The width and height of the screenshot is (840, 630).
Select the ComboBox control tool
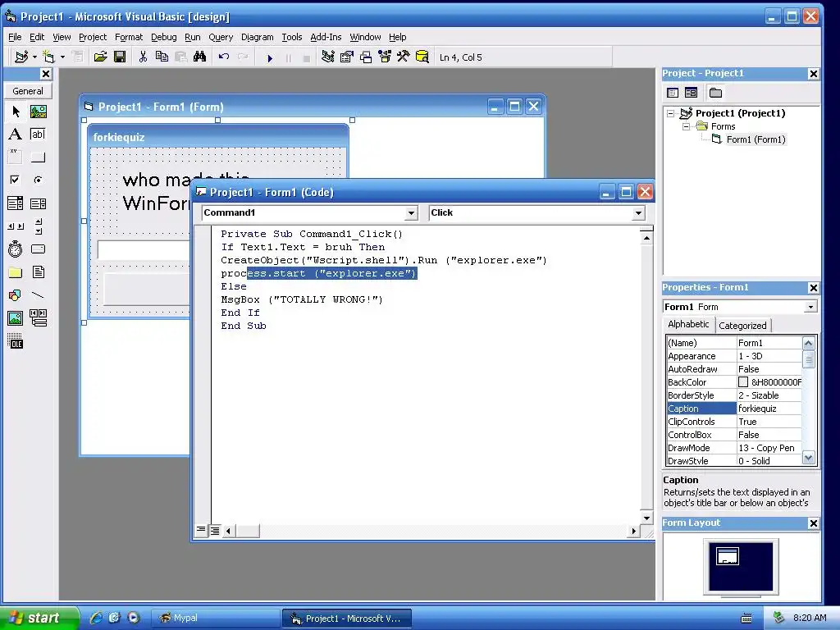[x=16, y=203]
